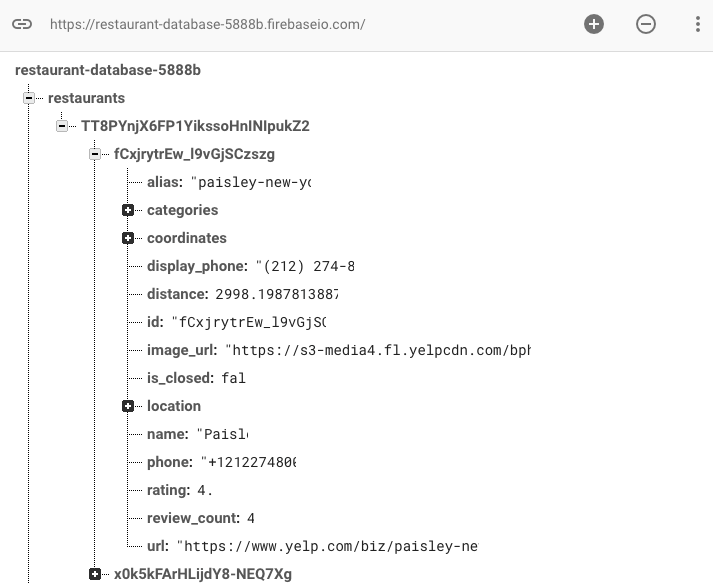Screen dimensions: 713x587
Task: Click the is_closed key
Action: pyautogui.click(x=178, y=378)
